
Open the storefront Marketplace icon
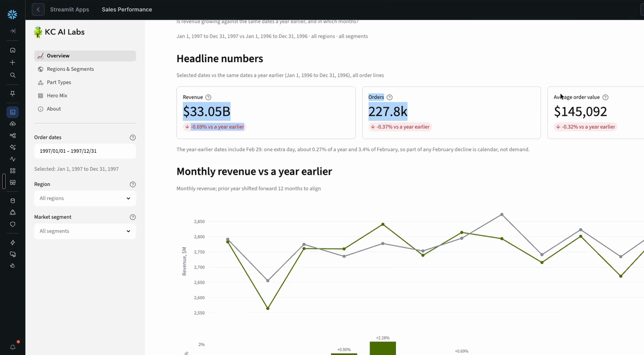tap(12, 182)
